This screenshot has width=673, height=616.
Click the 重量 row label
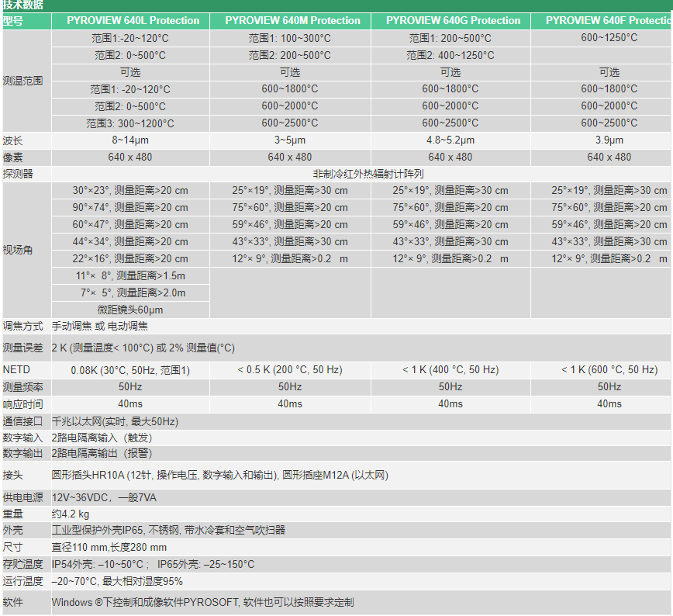pos(13,514)
